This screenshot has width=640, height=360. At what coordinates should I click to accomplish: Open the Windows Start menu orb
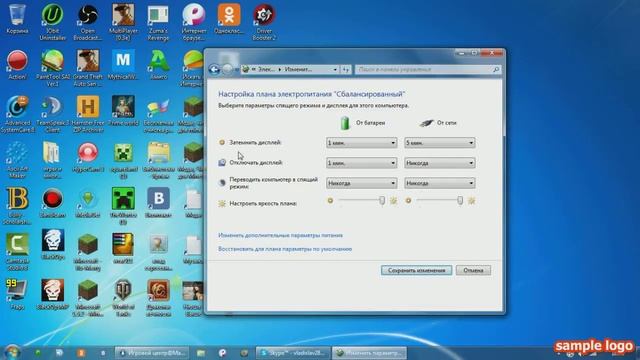click(x=12, y=352)
